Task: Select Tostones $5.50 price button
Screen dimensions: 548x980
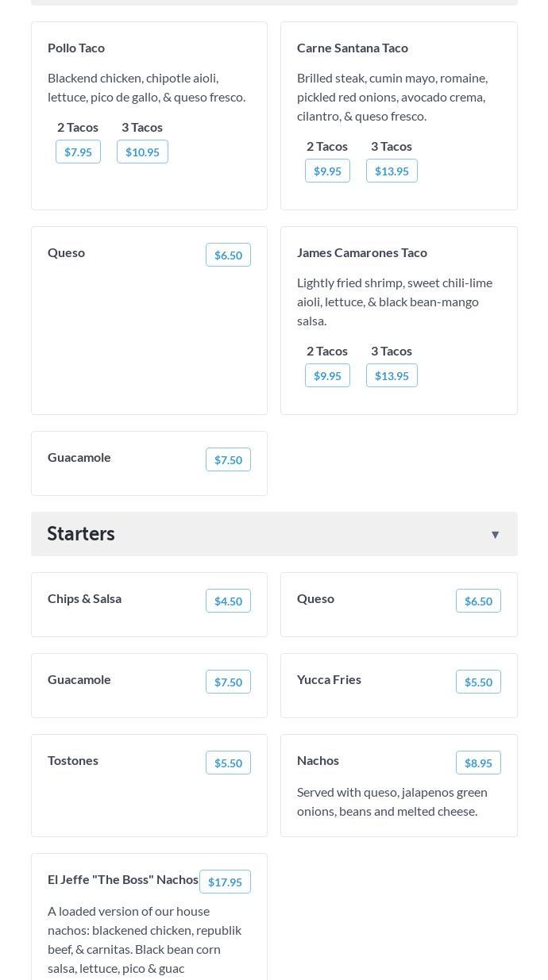Action: pyautogui.click(x=228, y=763)
